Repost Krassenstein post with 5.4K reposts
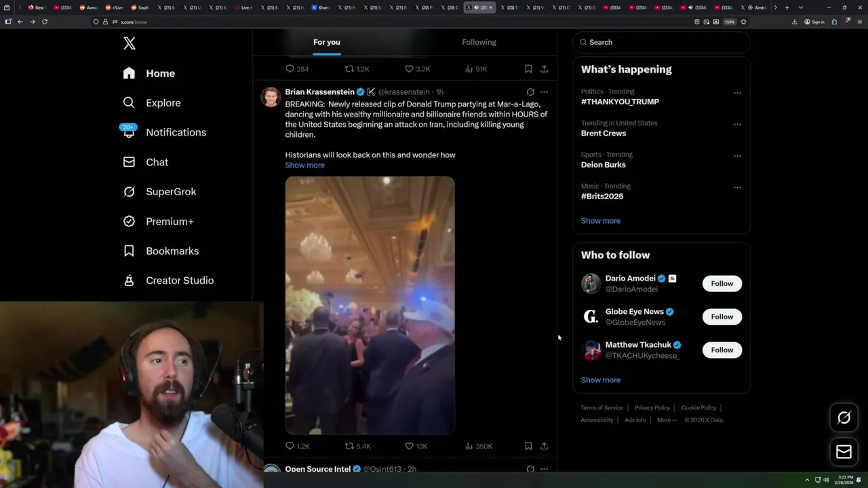Viewport: 868px width, 488px height. tap(358, 446)
